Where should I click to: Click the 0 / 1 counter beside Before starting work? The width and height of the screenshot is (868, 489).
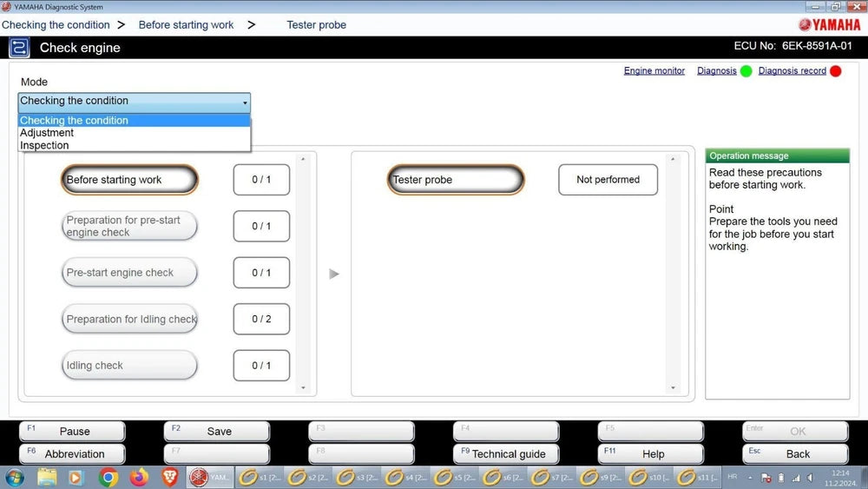click(x=261, y=180)
